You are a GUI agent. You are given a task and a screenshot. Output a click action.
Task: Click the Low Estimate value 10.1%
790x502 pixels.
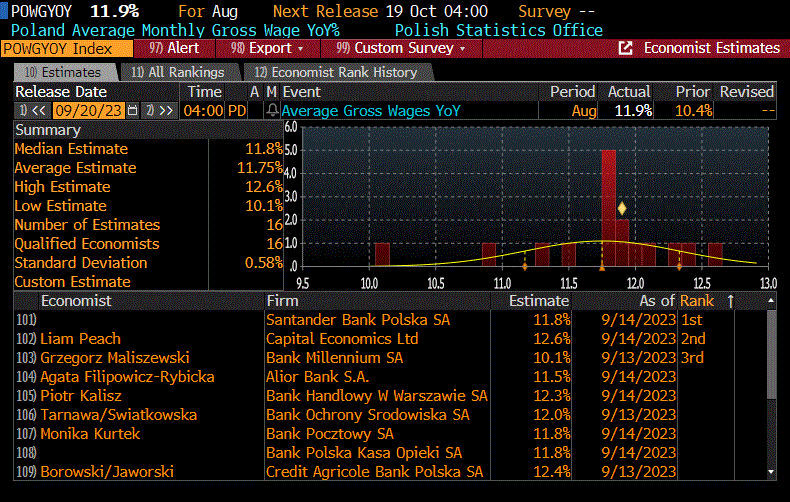coord(264,206)
